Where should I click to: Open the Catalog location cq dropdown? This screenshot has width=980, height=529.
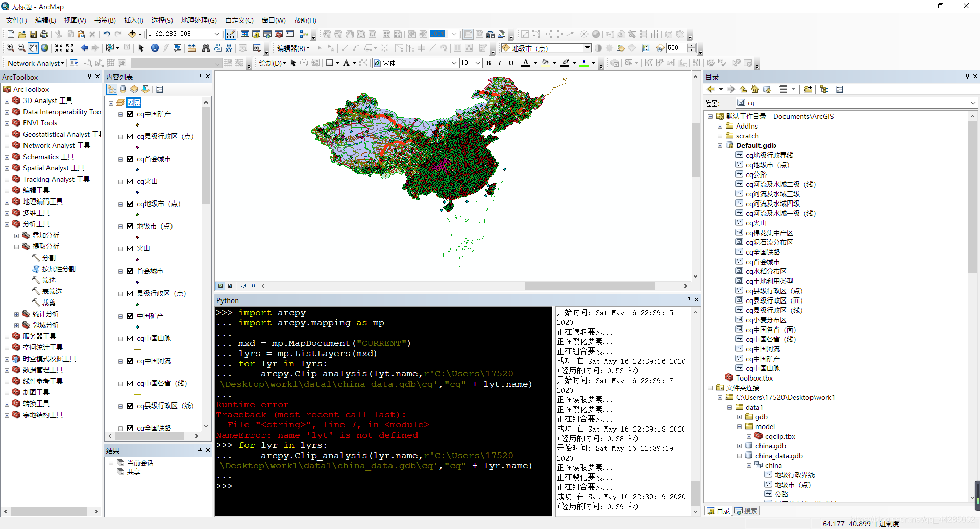coord(973,103)
